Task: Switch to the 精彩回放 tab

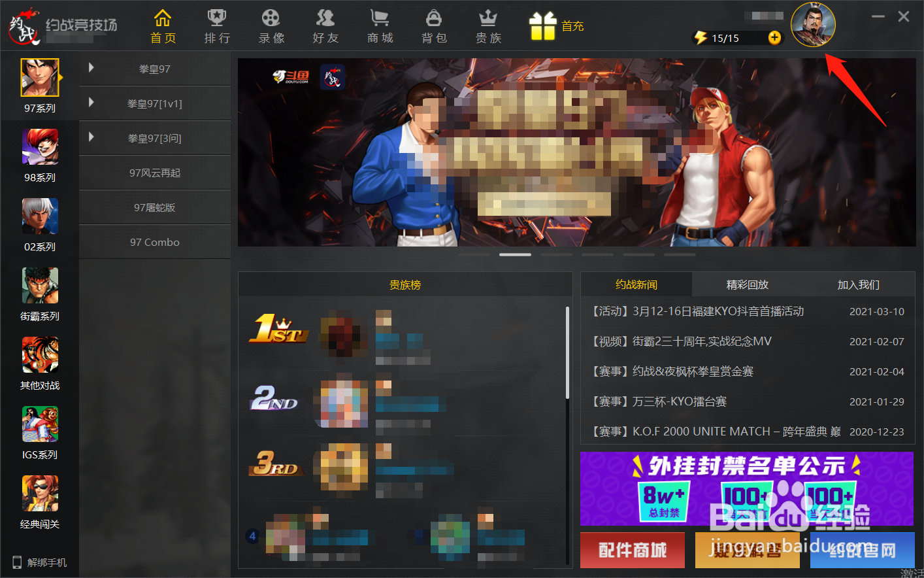Action: pyautogui.click(x=748, y=284)
